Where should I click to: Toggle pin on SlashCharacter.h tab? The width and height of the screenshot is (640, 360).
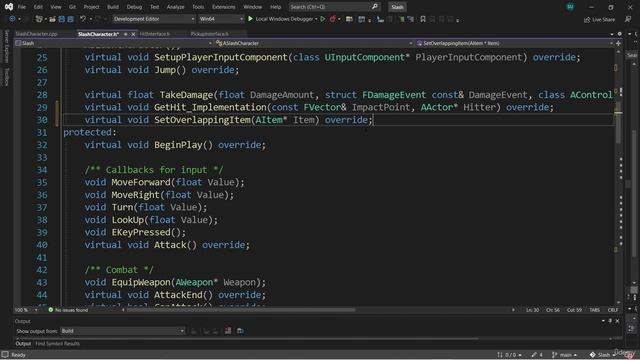(x=126, y=34)
